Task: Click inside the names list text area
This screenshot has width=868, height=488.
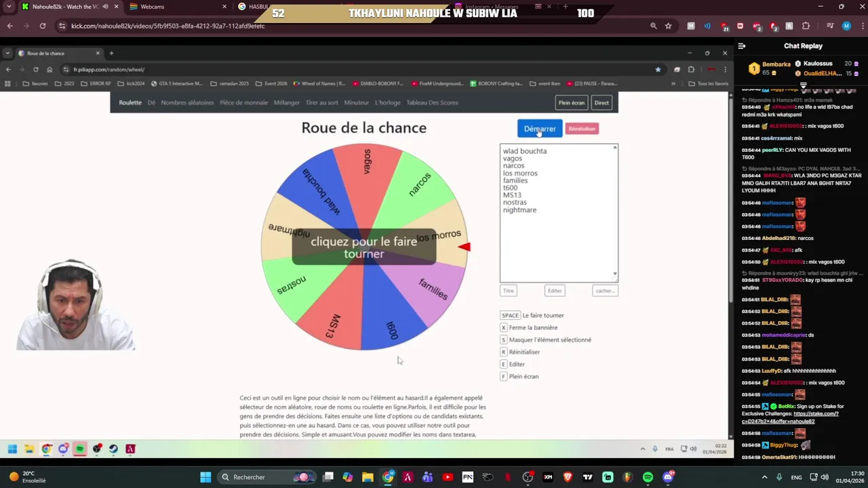Action: click(559, 213)
